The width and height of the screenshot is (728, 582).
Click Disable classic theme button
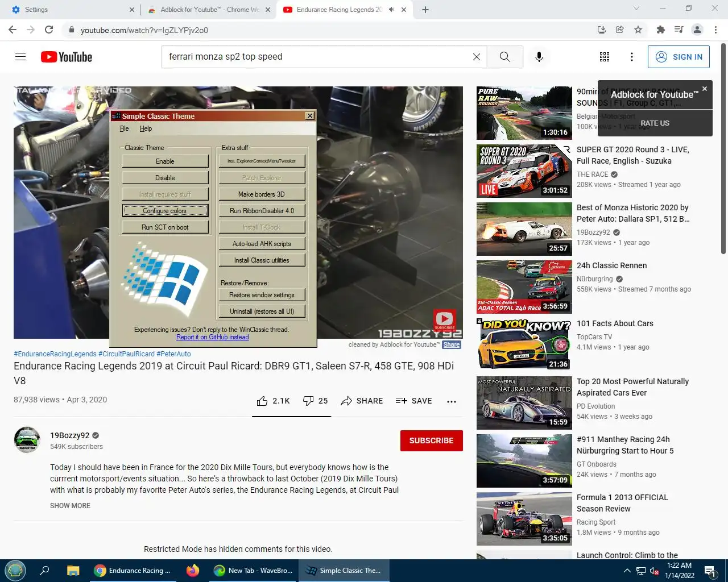(x=166, y=178)
